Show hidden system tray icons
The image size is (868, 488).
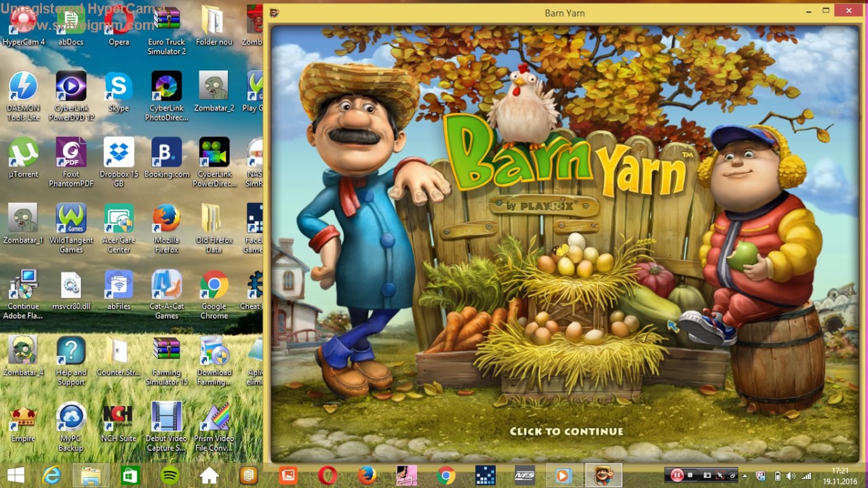[x=745, y=476]
